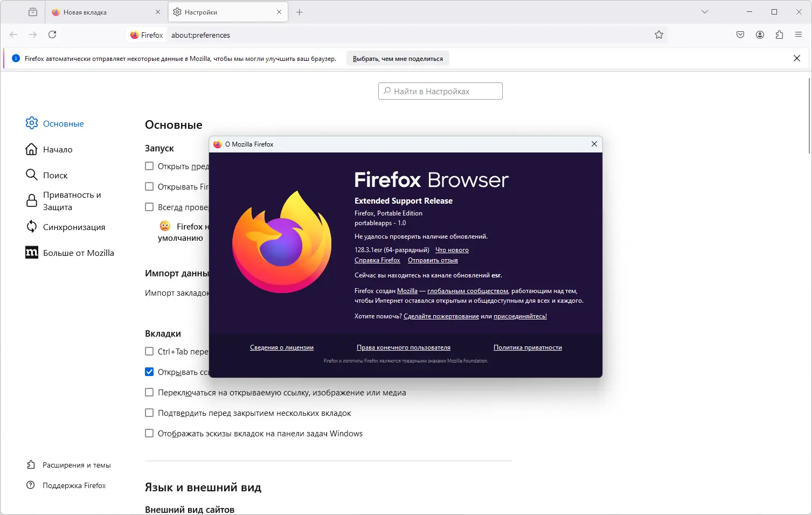Reload the current page
The image size is (812, 515).
(x=52, y=34)
